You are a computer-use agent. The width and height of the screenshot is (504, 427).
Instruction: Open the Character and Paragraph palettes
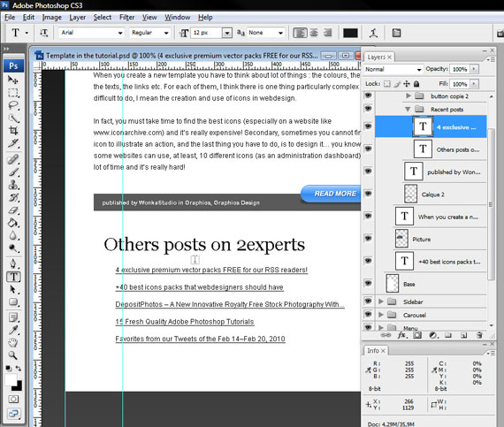[396, 33]
